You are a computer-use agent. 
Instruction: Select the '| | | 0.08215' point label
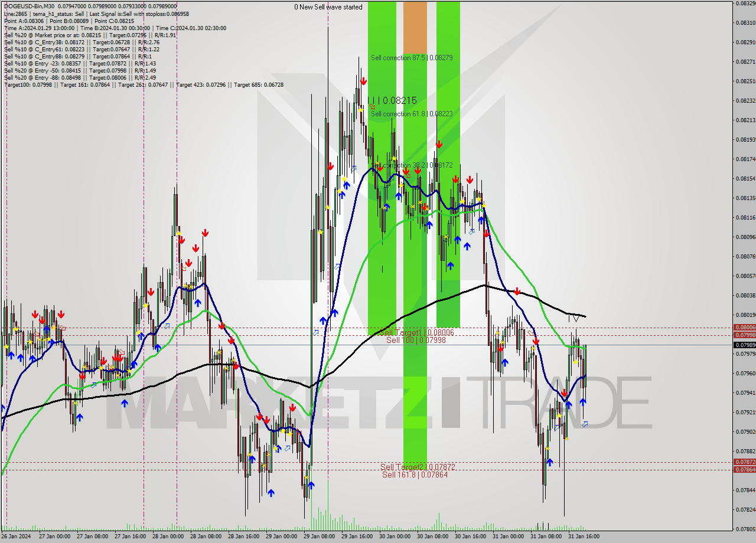392,100
